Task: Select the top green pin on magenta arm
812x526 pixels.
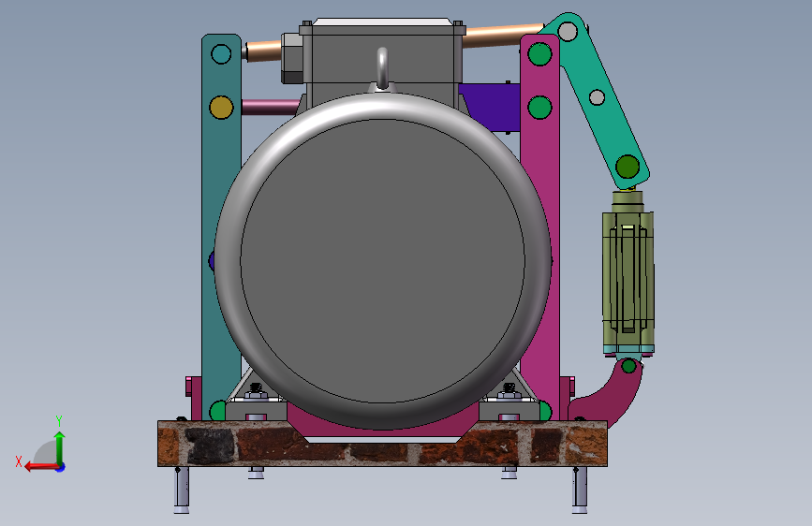Action: point(539,54)
